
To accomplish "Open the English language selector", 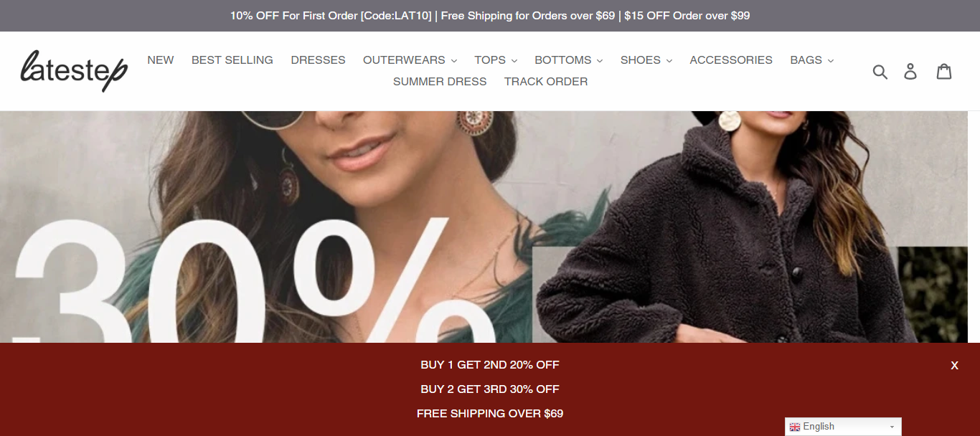I will click(x=843, y=427).
